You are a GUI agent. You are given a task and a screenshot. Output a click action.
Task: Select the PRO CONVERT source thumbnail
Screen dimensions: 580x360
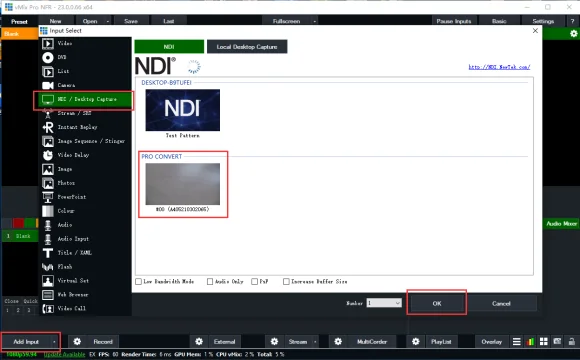tap(182, 184)
